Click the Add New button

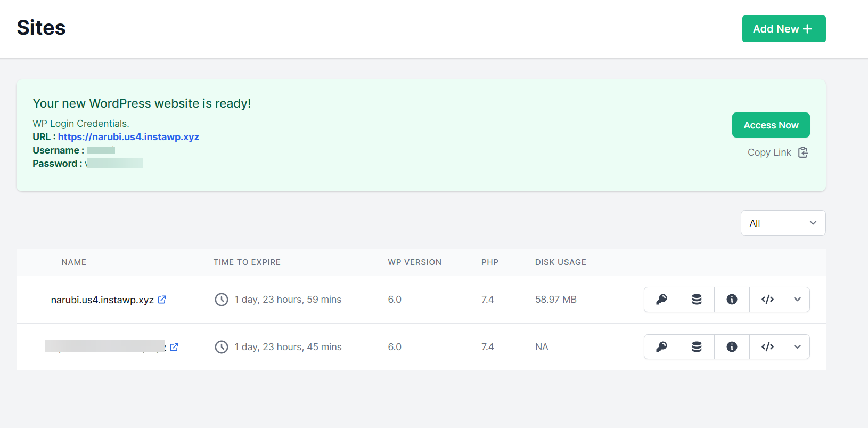(x=783, y=29)
